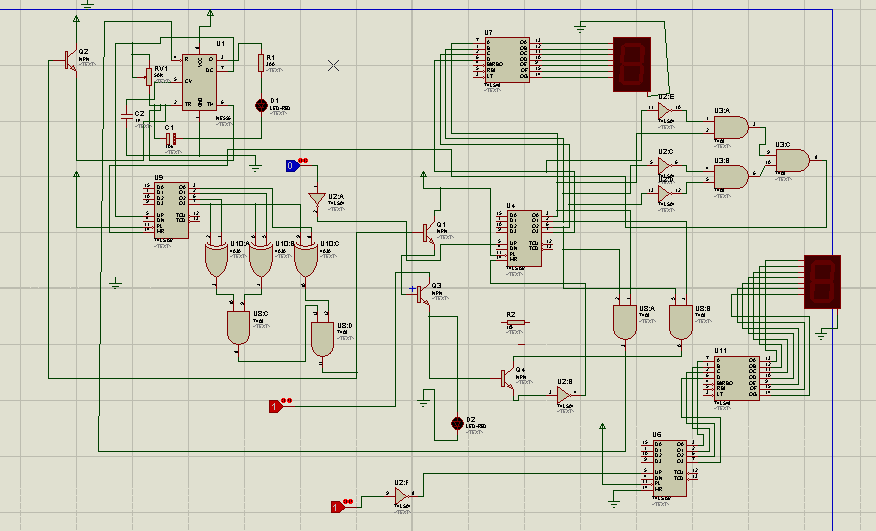The width and height of the screenshot is (876, 531).
Task: Select inverter U2:F
Action: point(401,496)
